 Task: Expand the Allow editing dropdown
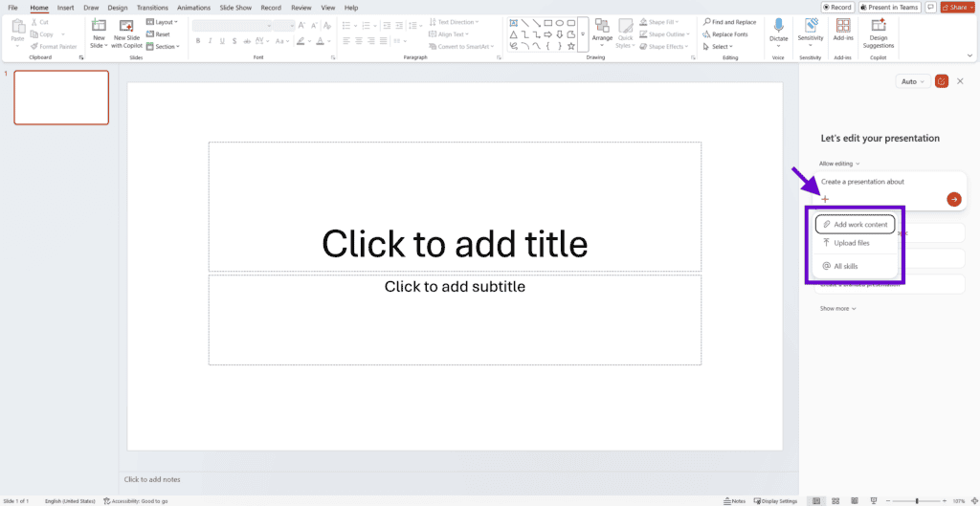point(839,164)
